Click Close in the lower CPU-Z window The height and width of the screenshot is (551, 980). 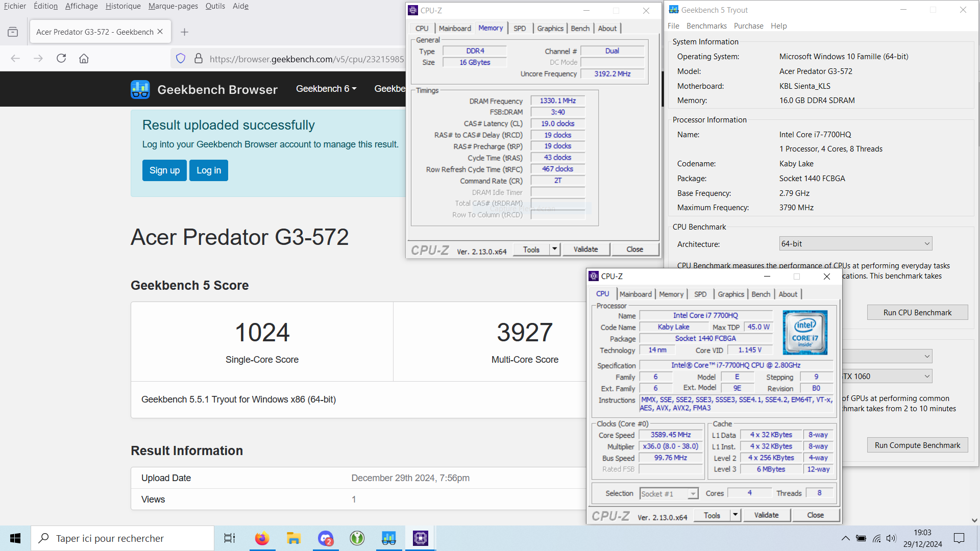click(815, 515)
